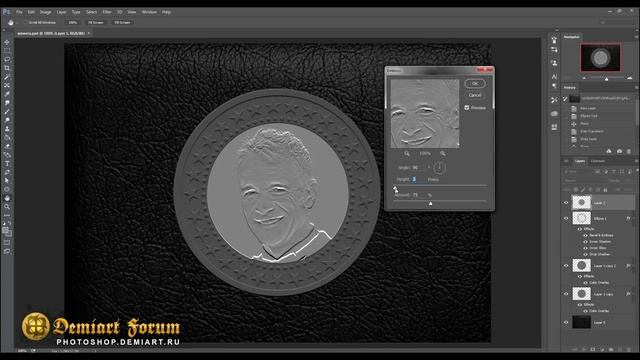Viewport: 640px width, 360px height.
Task: Click the foreground color swatch
Action: click(5, 230)
